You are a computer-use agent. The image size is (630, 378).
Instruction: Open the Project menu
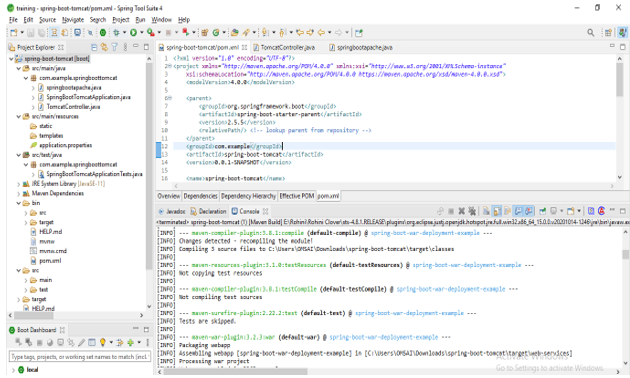click(x=121, y=20)
